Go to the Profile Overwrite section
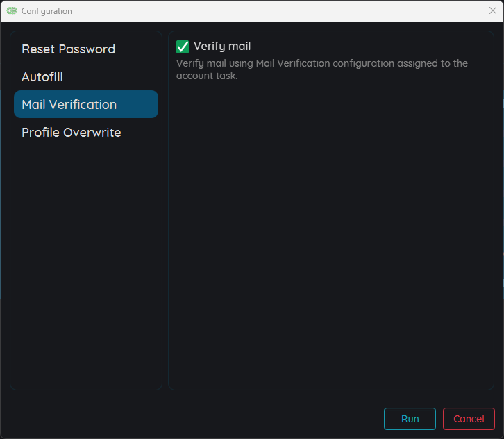504x439 pixels. point(71,133)
